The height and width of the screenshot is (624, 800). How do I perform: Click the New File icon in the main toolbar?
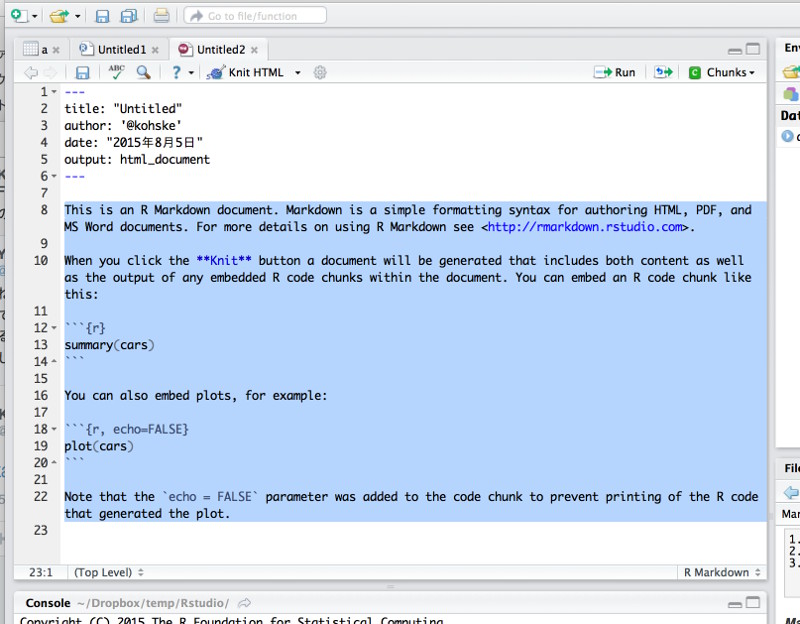[19, 16]
